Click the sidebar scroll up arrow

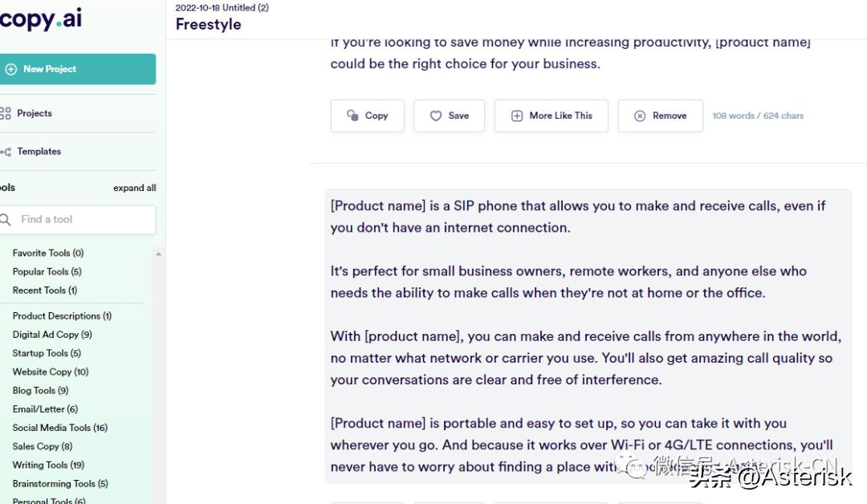coord(158,254)
